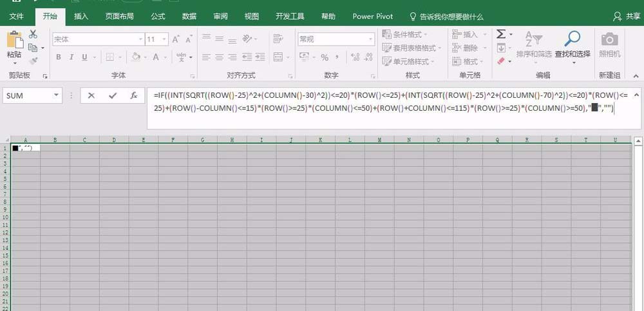Click the Format Painter brush icon
644x311 pixels.
click(x=33, y=60)
